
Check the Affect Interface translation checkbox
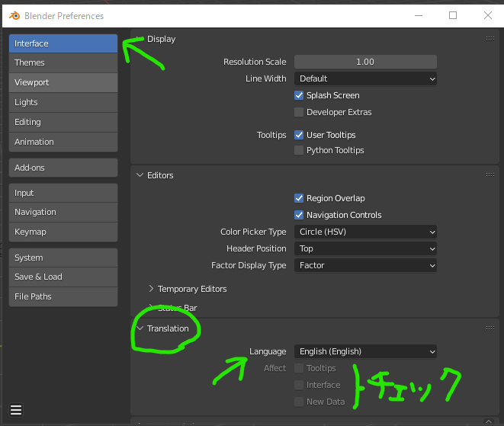click(x=299, y=385)
